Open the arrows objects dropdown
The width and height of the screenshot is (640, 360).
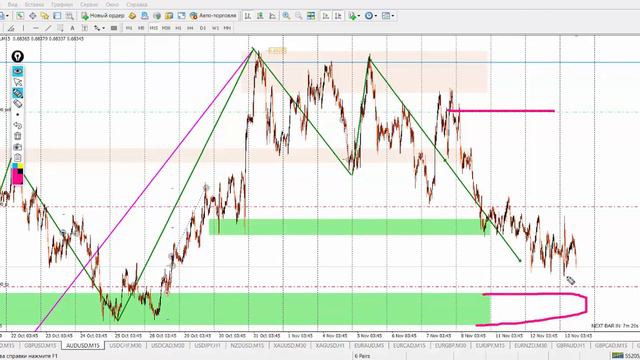(99, 28)
